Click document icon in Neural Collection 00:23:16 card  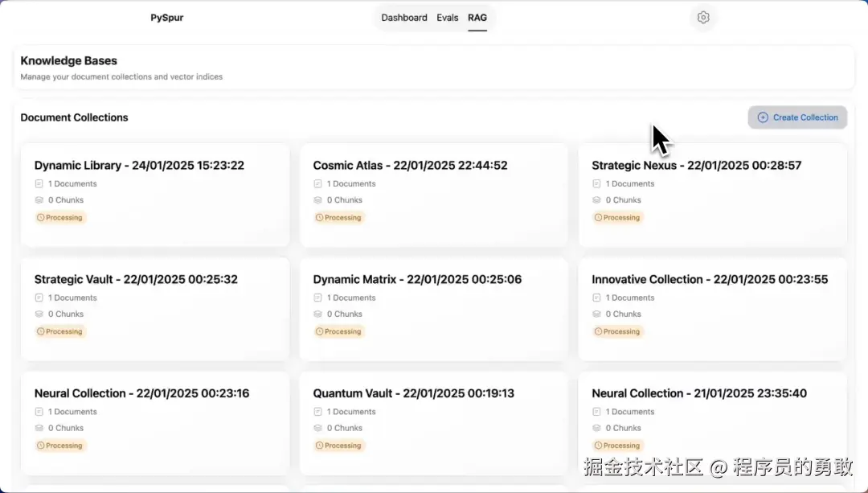click(x=39, y=412)
